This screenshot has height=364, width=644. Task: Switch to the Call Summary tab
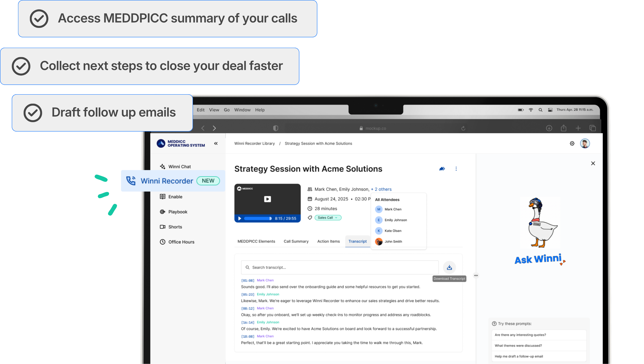296,241
